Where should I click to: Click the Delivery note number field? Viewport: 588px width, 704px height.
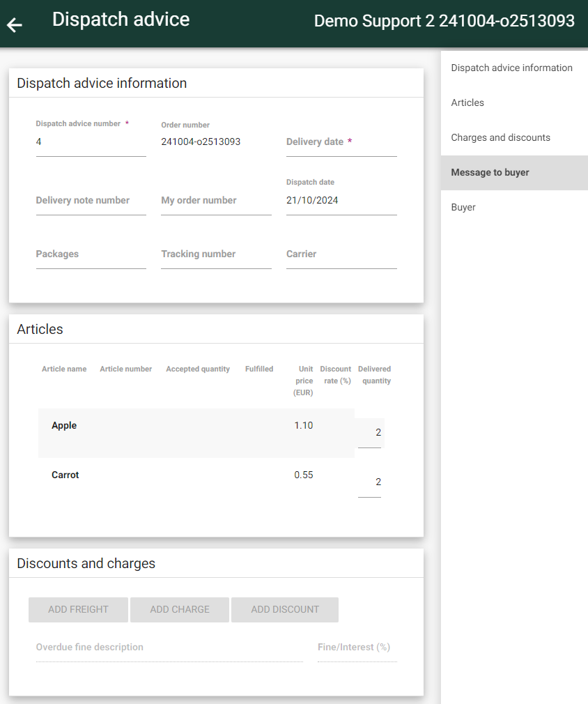coord(91,201)
